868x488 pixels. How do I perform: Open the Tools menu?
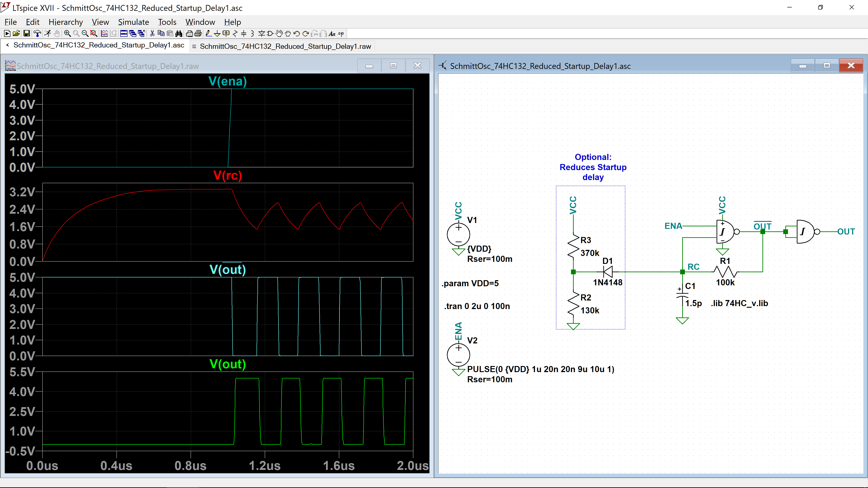[x=167, y=22]
